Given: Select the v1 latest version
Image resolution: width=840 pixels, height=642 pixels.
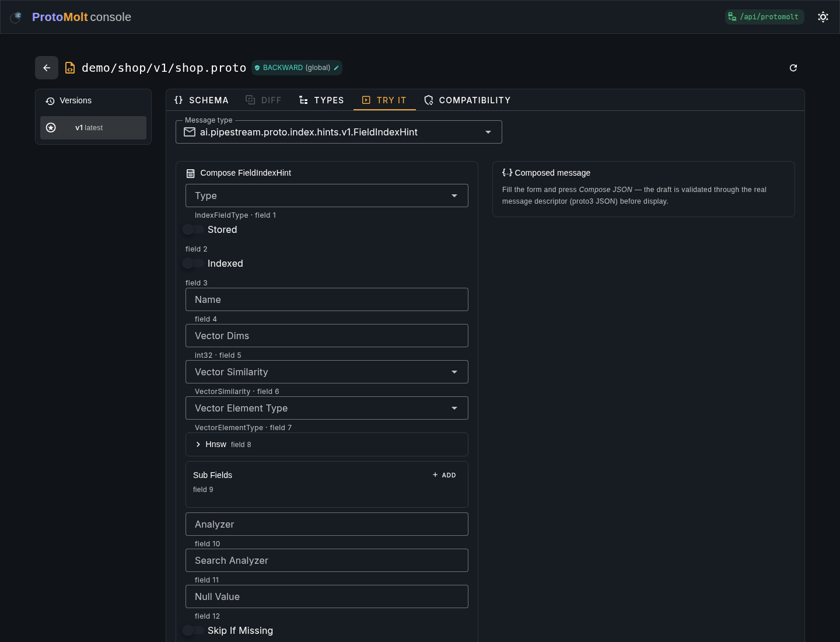Looking at the screenshot, I should [x=93, y=128].
